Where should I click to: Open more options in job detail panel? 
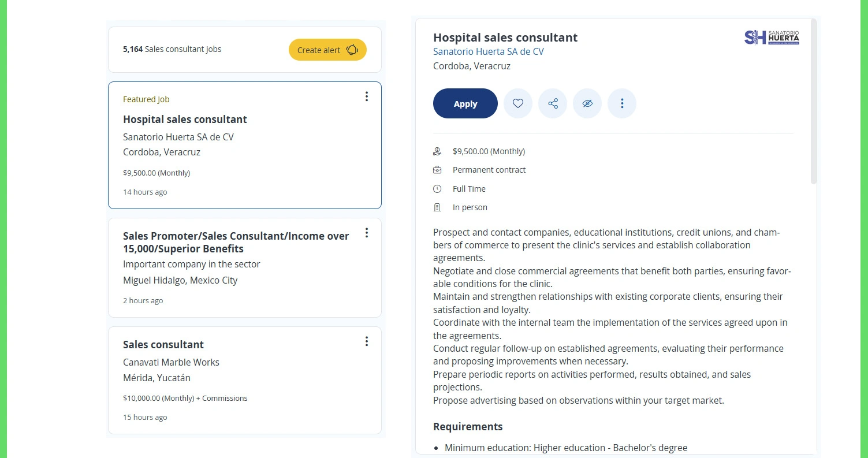click(622, 103)
